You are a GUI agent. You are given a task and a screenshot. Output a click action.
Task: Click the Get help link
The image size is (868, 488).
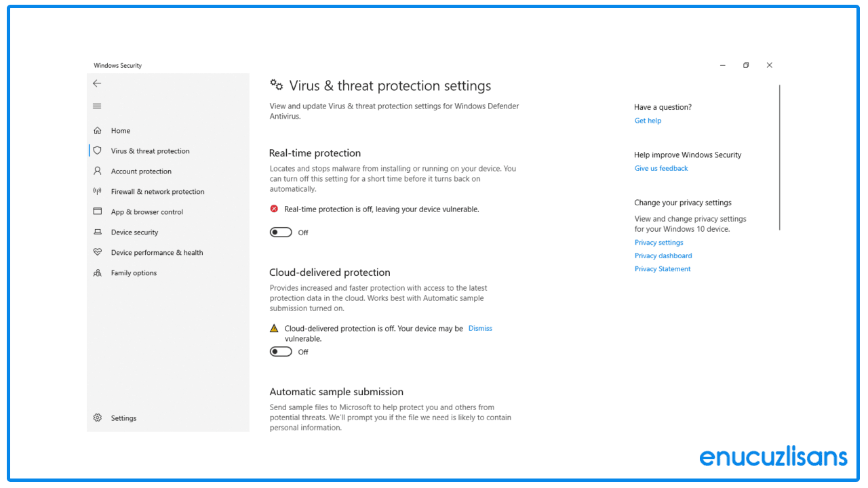coord(648,120)
